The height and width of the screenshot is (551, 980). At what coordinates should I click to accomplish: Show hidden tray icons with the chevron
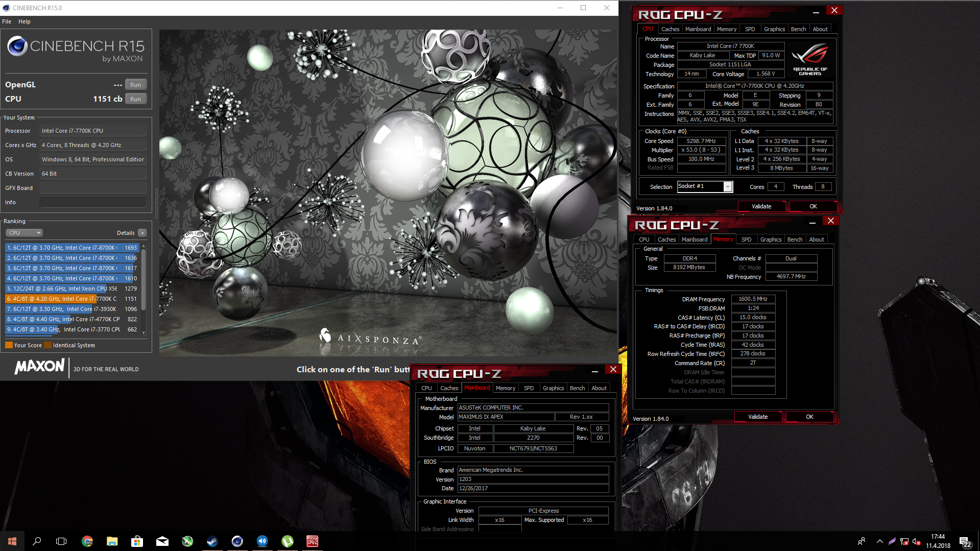click(879, 541)
